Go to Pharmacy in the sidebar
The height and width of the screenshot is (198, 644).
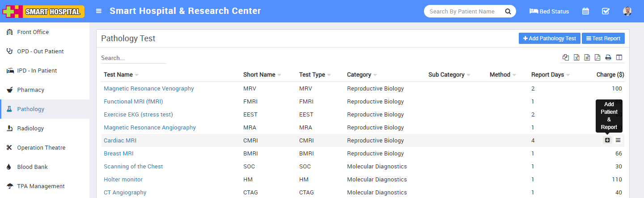(x=30, y=90)
